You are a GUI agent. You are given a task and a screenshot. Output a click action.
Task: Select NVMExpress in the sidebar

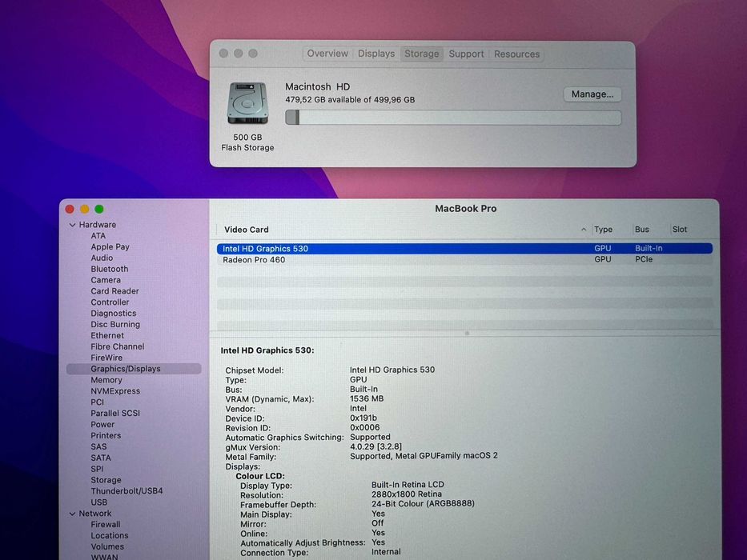(115, 391)
